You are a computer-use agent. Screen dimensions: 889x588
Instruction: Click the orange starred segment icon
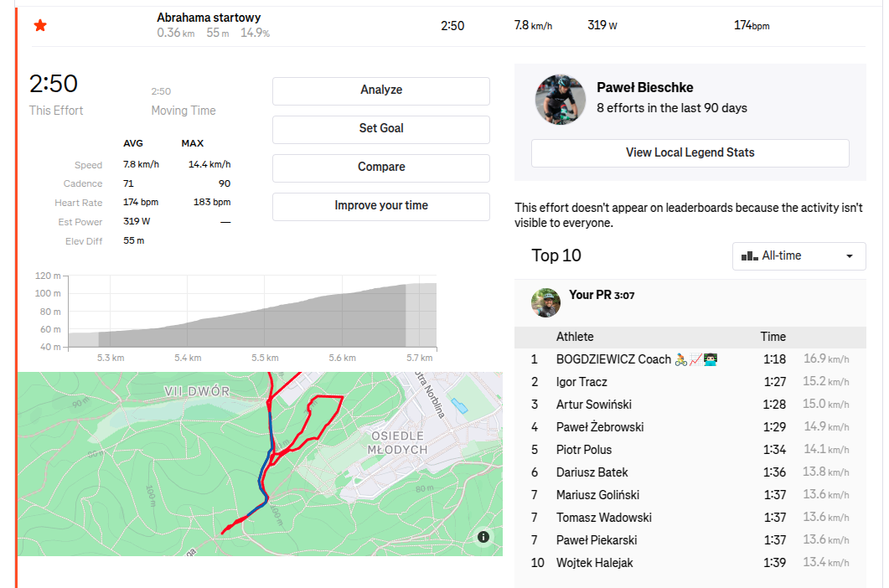[40, 26]
